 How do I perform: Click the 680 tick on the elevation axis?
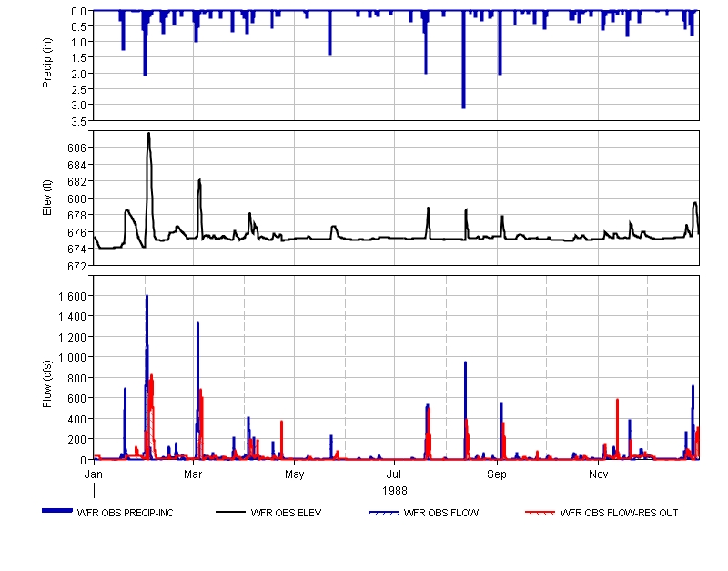click(x=78, y=199)
